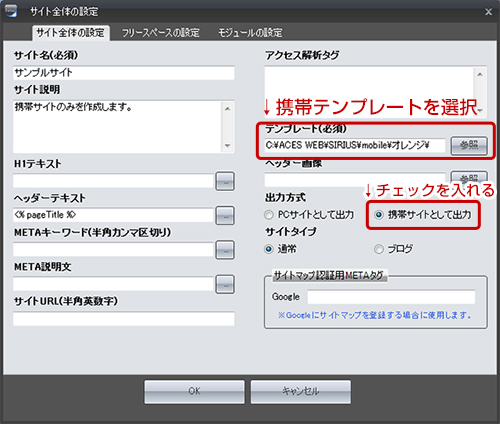Click the META説明文 input field
This screenshot has width=500, height=424.
pos(113,284)
